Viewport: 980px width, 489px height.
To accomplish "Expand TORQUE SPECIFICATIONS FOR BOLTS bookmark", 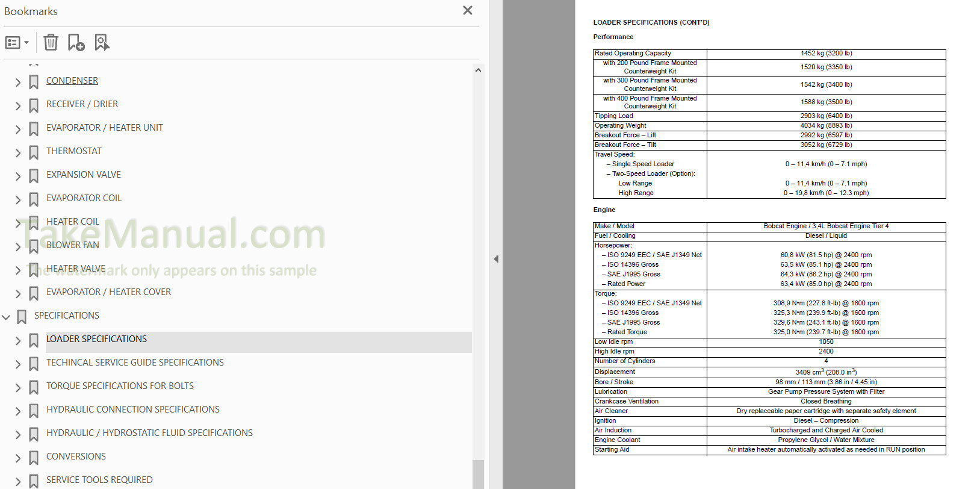I will pos(18,388).
